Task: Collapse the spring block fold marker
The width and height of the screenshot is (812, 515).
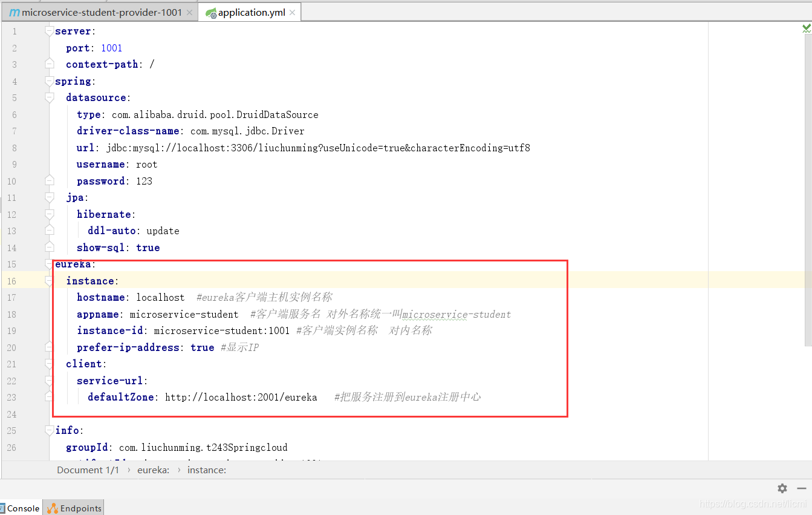Action: pyautogui.click(x=50, y=82)
